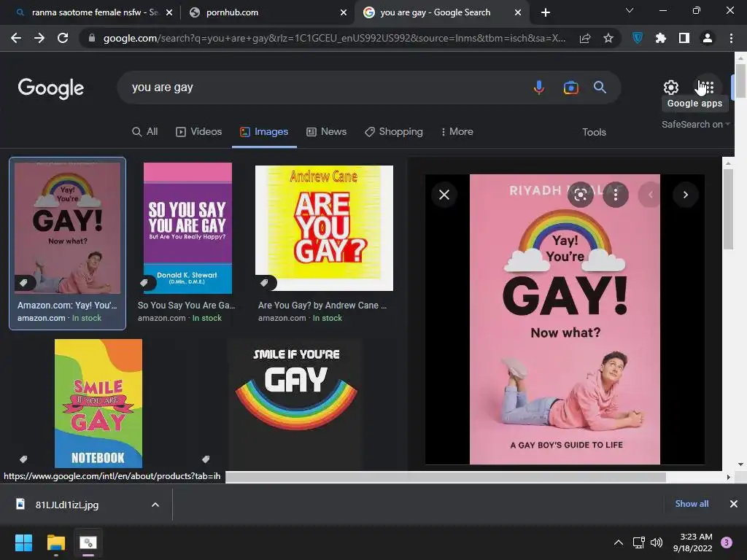
Task: Select the Images tab
Action: coord(264,132)
